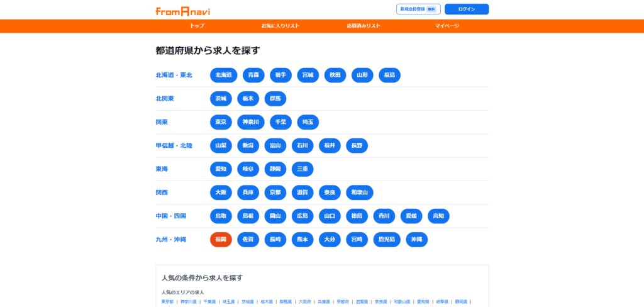Pick the 京都 pill button
Image resolution: width=644 pixels, height=307 pixels.
[275, 193]
